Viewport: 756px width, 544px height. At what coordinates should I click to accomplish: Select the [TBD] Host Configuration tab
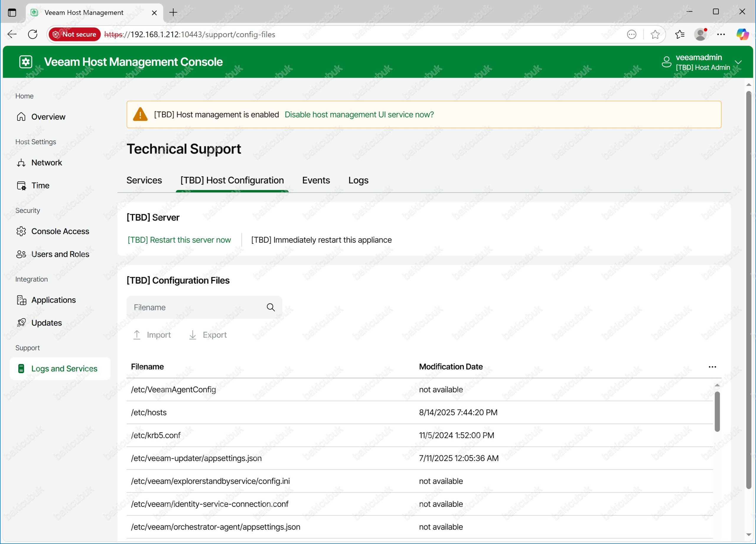(x=232, y=180)
